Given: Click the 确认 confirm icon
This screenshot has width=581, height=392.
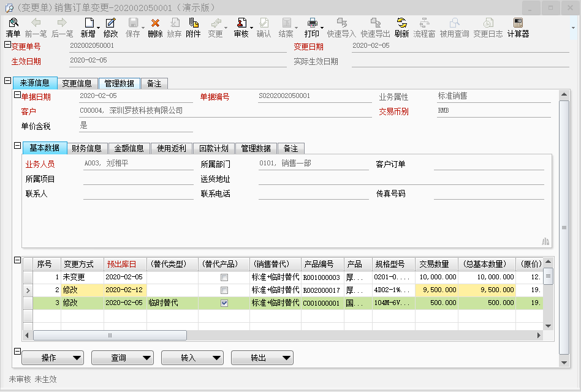Looking at the screenshot, I should 264,28.
